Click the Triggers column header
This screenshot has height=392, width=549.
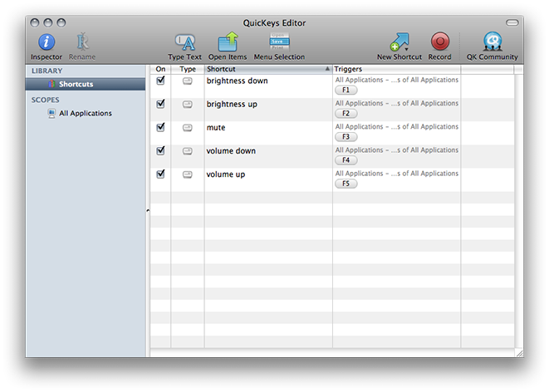click(x=396, y=69)
